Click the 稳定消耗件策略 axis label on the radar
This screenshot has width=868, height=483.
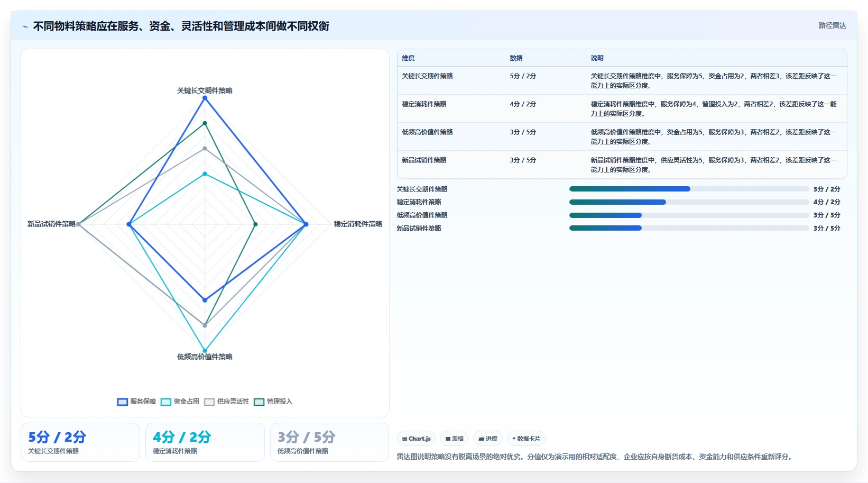(x=358, y=224)
